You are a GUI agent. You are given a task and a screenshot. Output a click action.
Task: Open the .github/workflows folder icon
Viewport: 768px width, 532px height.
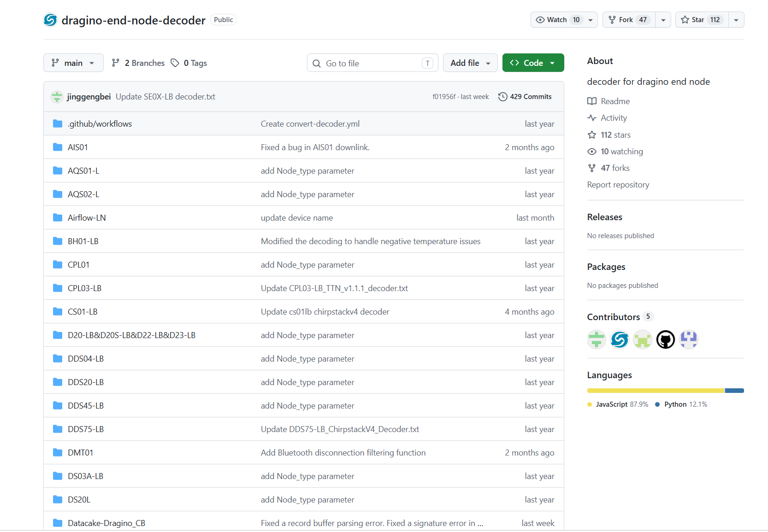tap(58, 123)
